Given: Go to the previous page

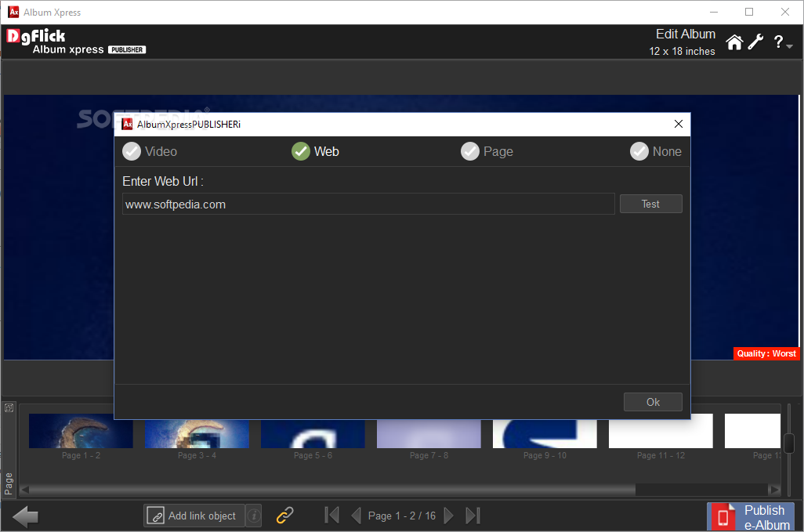Looking at the screenshot, I should tap(356, 515).
